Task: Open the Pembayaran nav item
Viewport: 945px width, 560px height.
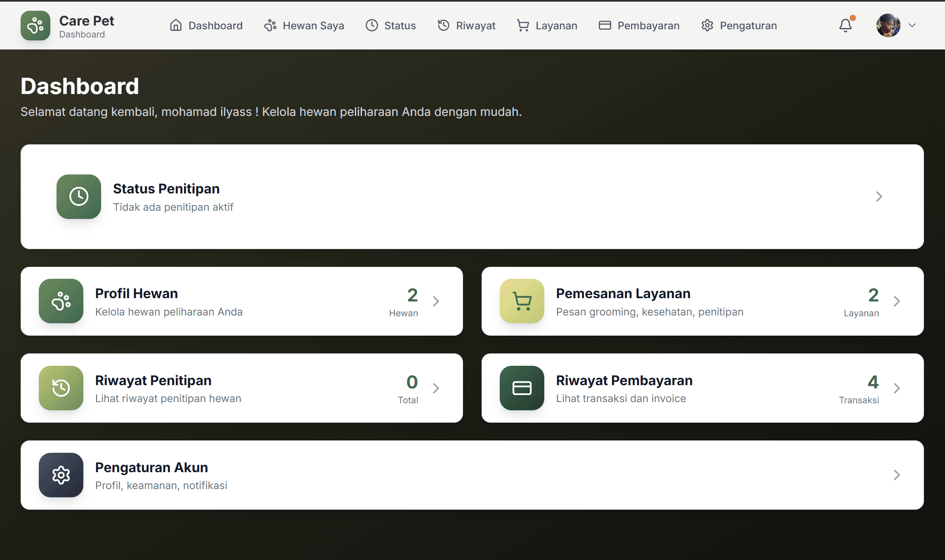Action: tap(639, 26)
